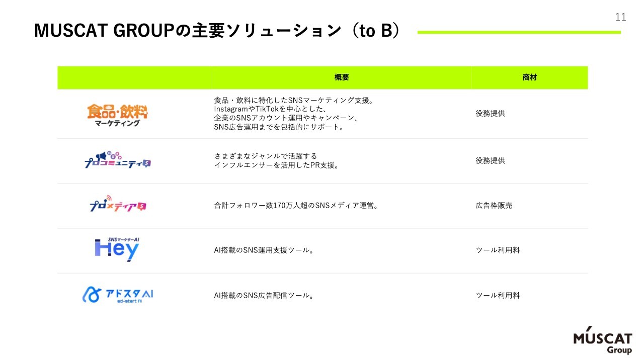The height and width of the screenshot is (362, 644).
Task: Click ツール利用料 in the Hey row
Action: coord(498,250)
